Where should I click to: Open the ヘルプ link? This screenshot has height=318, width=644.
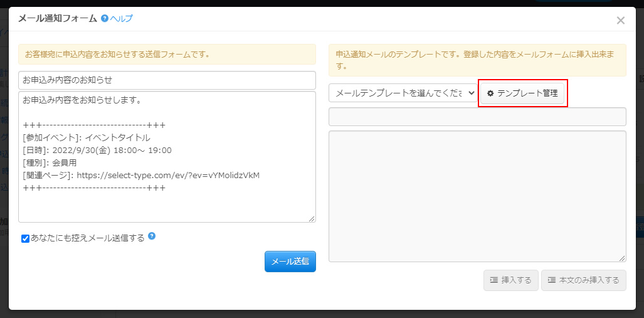tap(121, 19)
